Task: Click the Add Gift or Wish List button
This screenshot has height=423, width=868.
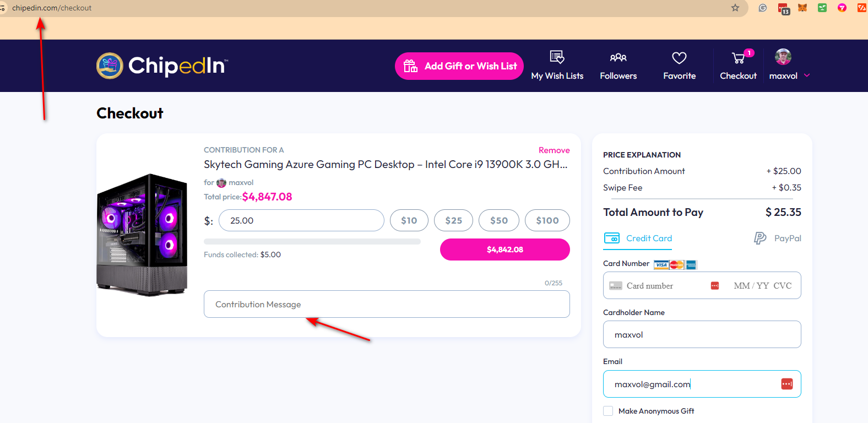Action: [x=459, y=66]
